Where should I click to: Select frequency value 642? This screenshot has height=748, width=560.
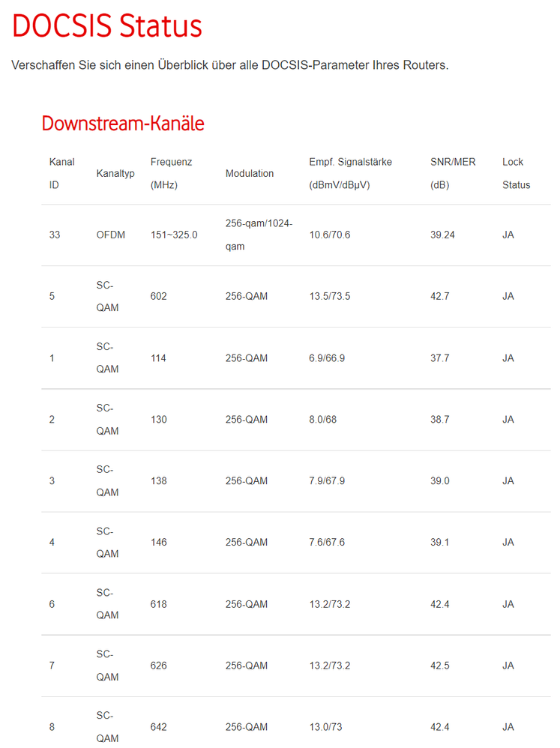tap(158, 727)
